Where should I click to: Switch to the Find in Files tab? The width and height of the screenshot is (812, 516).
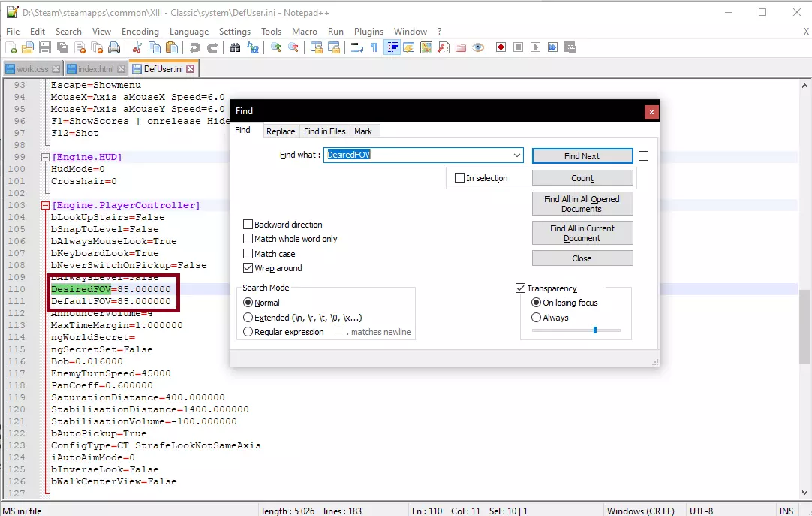[324, 131]
